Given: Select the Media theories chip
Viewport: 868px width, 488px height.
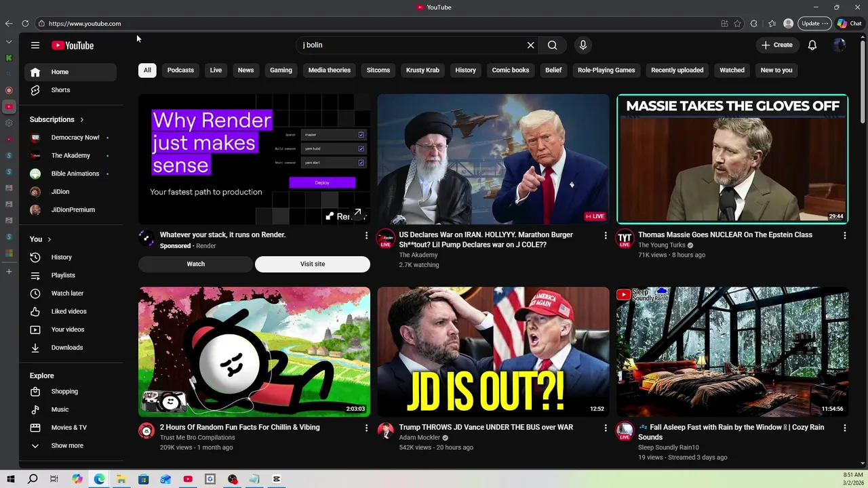Looking at the screenshot, I should tap(330, 70).
